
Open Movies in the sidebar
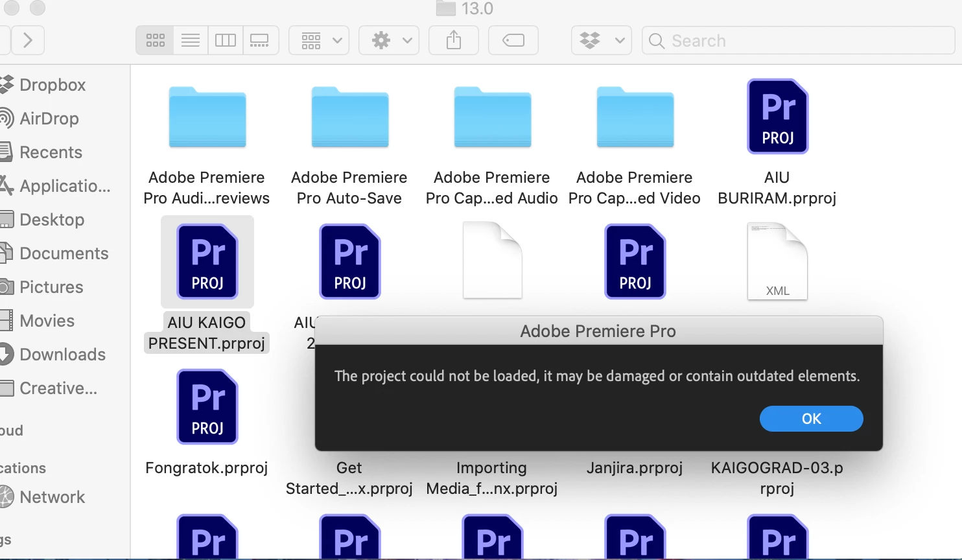[x=47, y=321]
